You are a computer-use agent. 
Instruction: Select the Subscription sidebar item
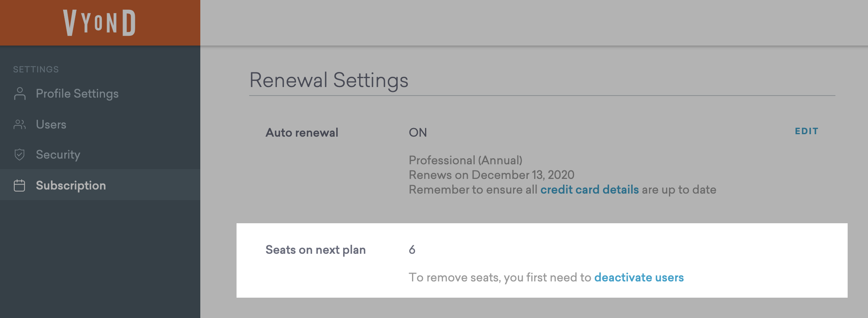coord(71,185)
